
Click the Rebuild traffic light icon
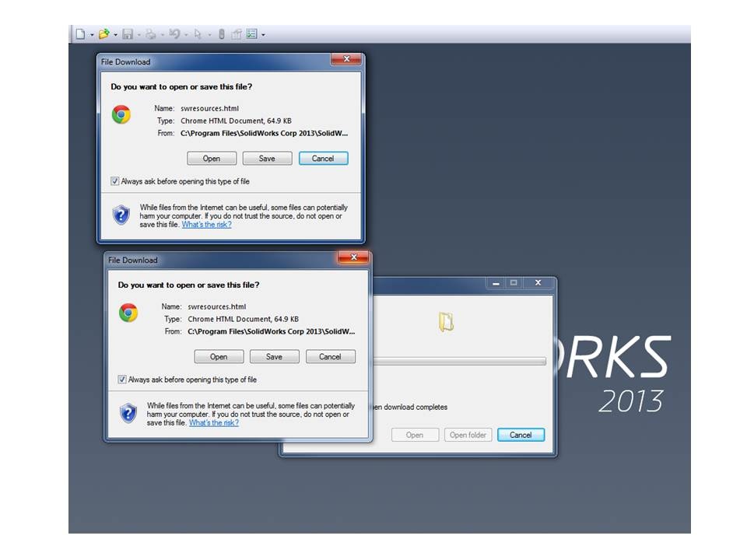coord(222,33)
